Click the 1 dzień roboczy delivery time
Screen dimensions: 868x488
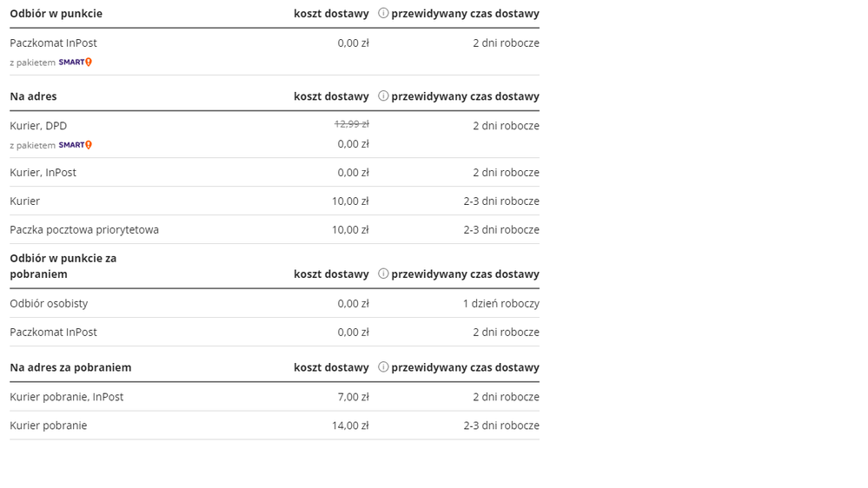point(500,304)
